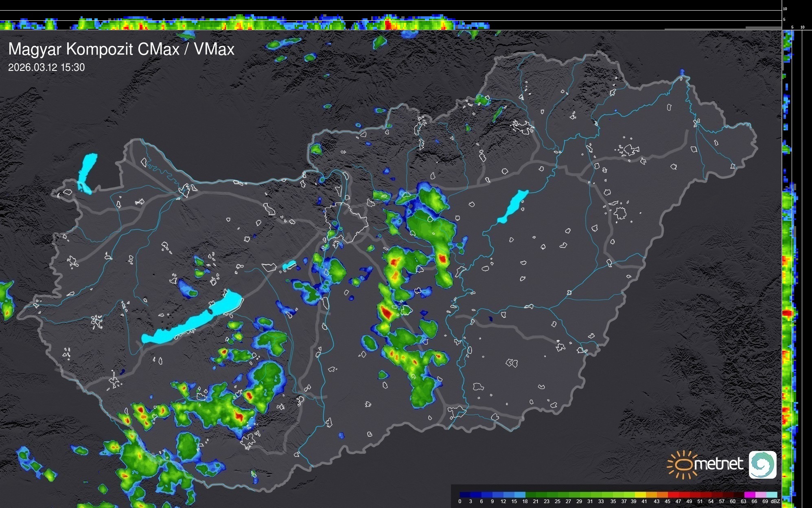Click the legend number 18
The height and width of the screenshot is (508, 812).
pos(525,501)
